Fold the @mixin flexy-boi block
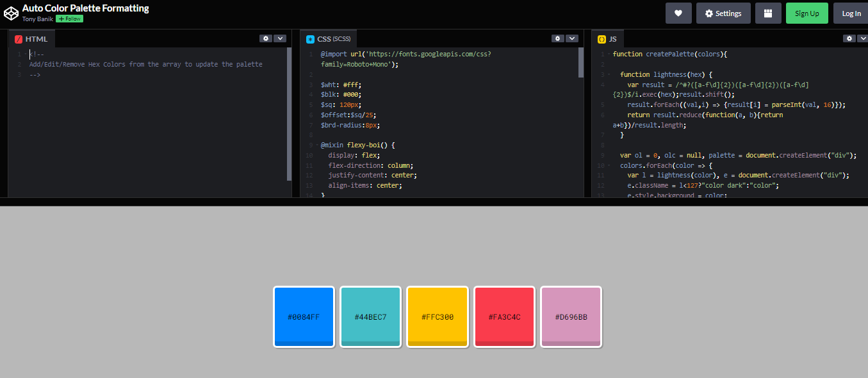This screenshot has height=378, width=868. pyautogui.click(x=317, y=145)
